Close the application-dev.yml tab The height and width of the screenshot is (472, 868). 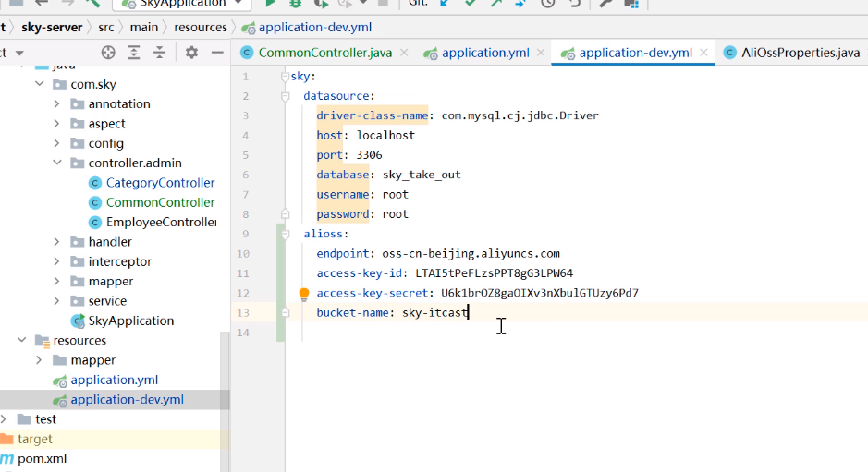[x=703, y=53]
